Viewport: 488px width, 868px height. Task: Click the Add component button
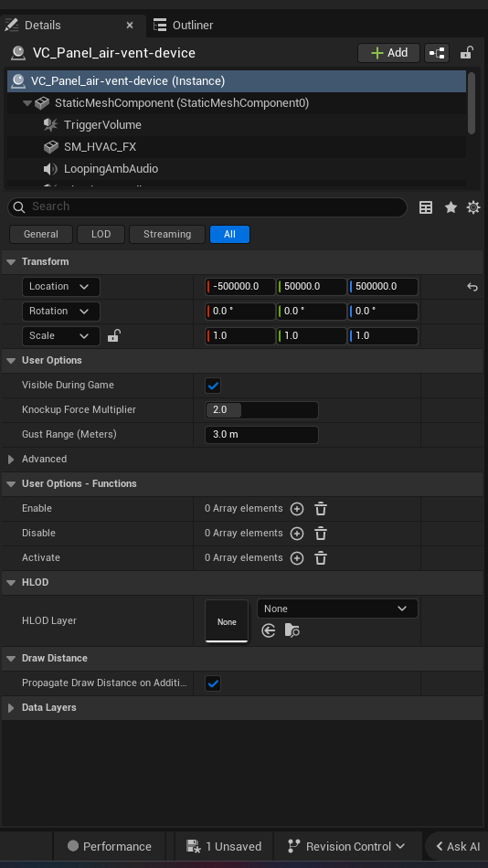388,53
